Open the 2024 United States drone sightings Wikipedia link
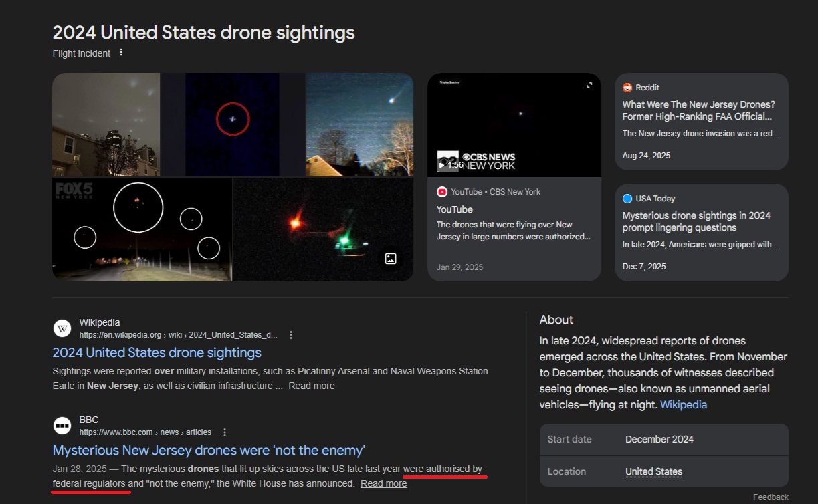This screenshot has height=504, width=818. click(x=157, y=352)
